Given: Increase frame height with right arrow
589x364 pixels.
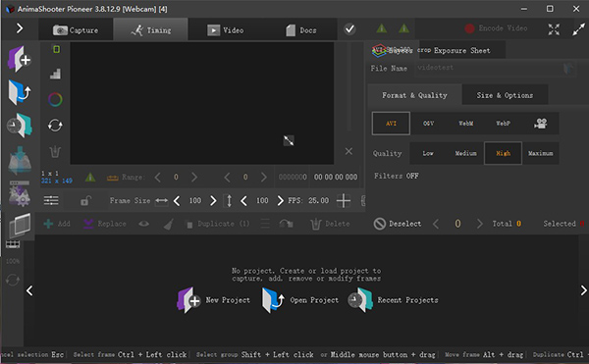Looking at the screenshot, I should (x=280, y=201).
